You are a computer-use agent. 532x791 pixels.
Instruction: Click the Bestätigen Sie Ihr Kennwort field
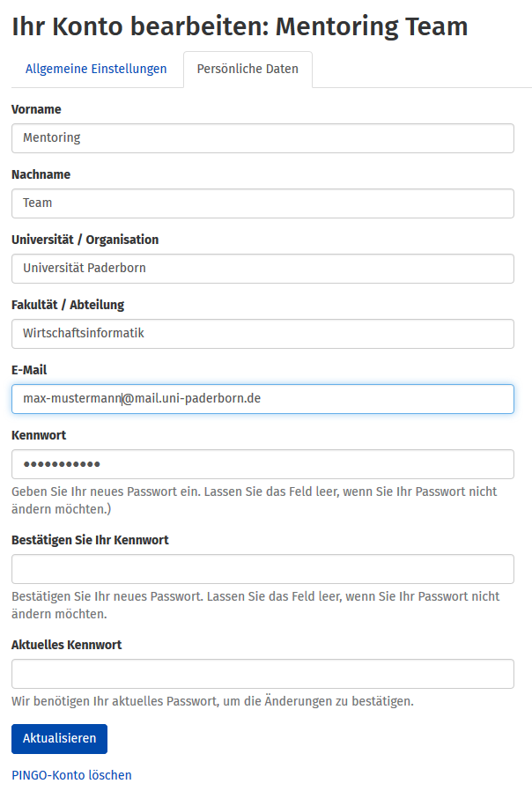(x=262, y=569)
